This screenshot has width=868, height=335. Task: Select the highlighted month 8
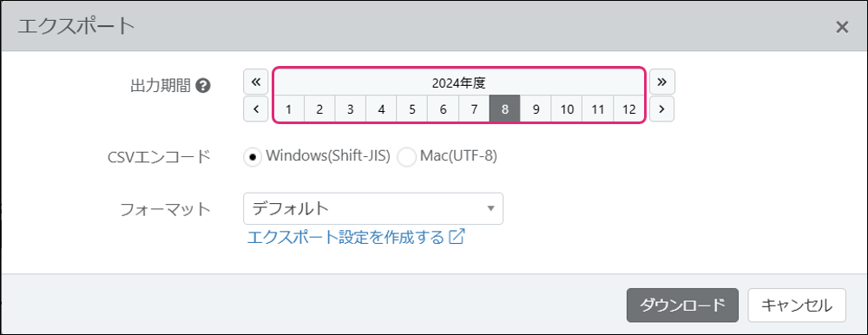point(505,109)
